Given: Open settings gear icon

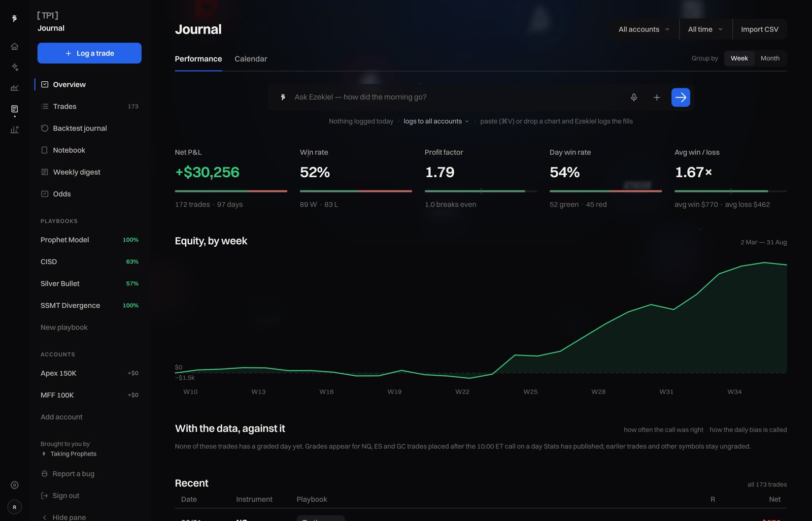Looking at the screenshot, I should 15,485.
